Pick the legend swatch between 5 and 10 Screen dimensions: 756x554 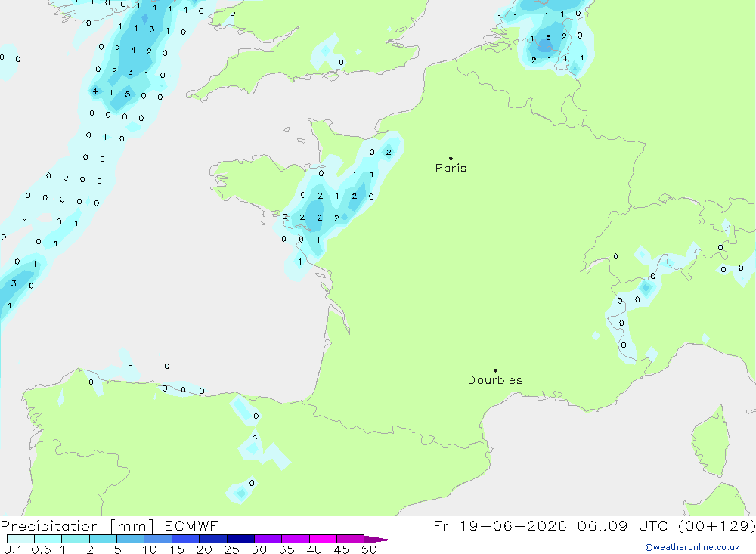130,539
